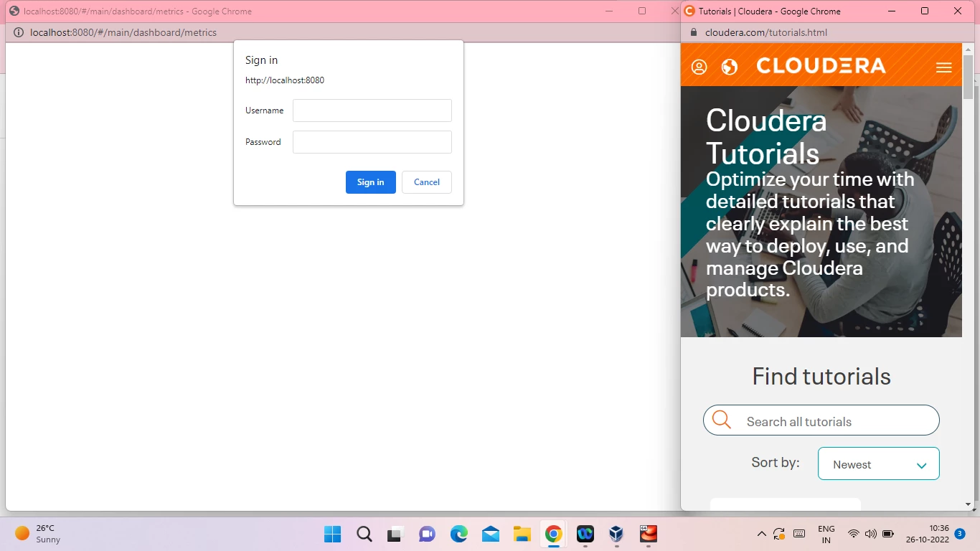Open Microsoft Edge from the taskbar

click(458, 534)
